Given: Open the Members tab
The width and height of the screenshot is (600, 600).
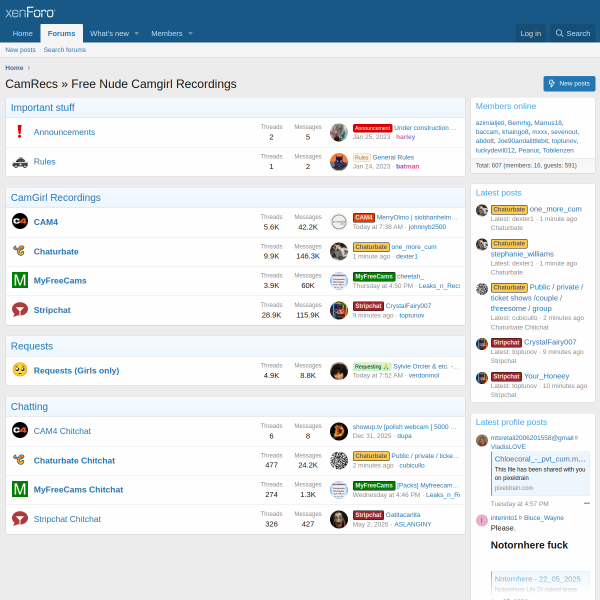Looking at the screenshot, I should [x=167, y=33].
